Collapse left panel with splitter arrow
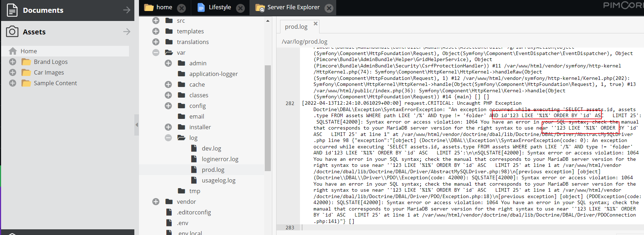Screen dimensions: 644x235 pos(136,125)
